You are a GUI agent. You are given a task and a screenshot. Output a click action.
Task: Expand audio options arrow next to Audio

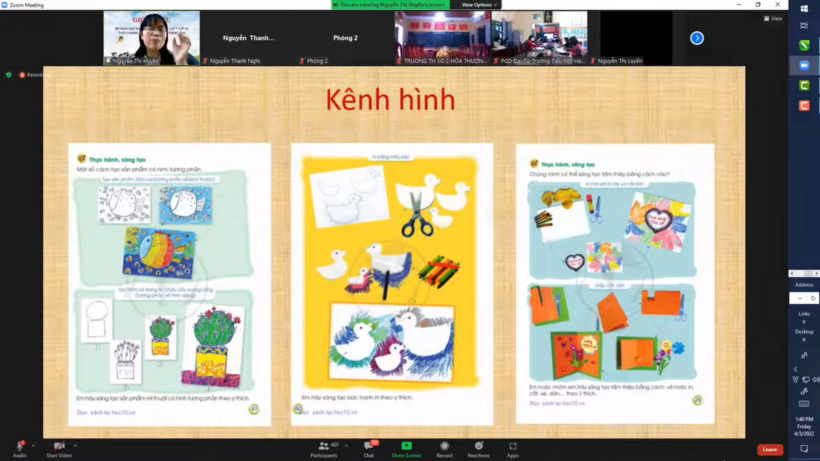tap(33, 445)
